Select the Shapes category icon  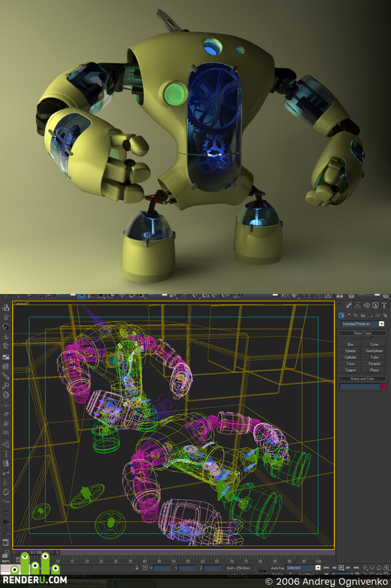pyautogui.click(x=348, y=315)
